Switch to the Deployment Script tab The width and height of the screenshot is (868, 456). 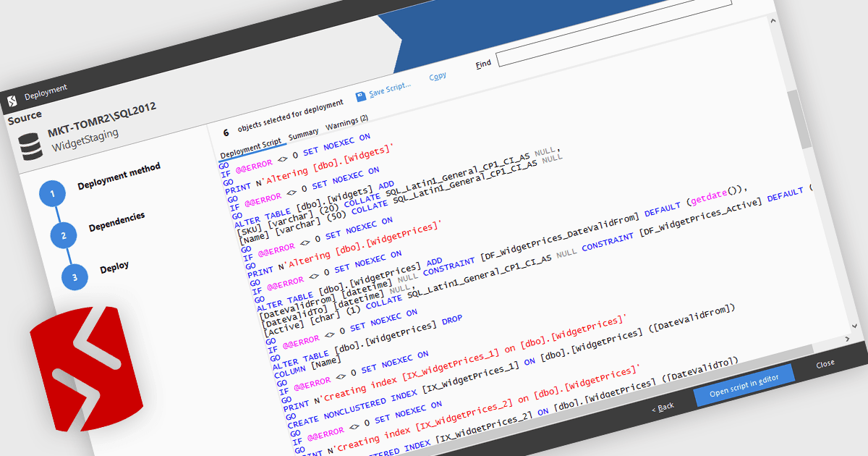250,148
